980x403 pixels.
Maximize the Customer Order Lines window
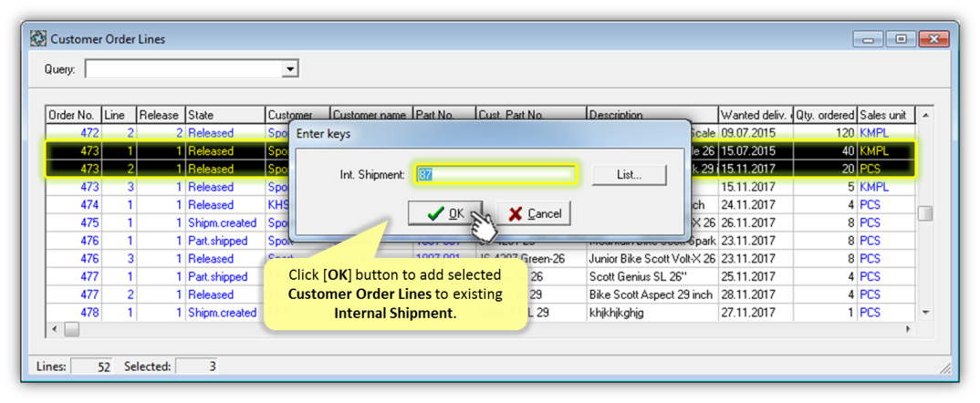(900, 39)
